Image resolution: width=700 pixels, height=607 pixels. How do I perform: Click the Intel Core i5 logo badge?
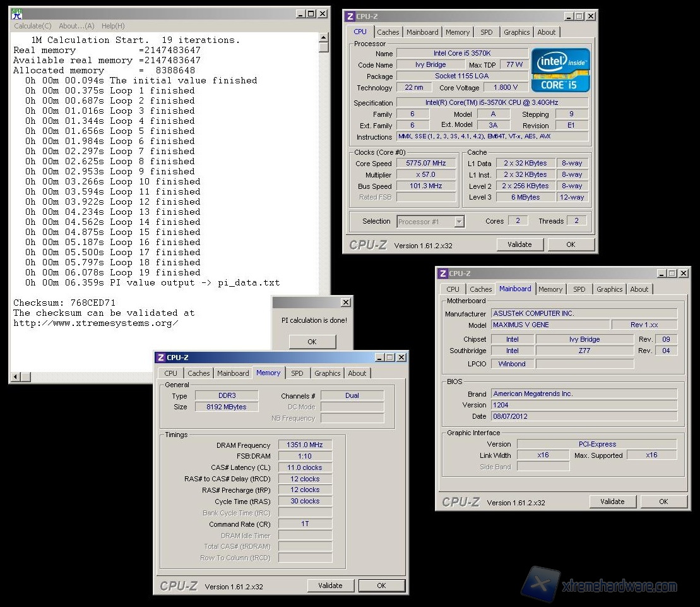pyautogui.click(x=561, y=70)
